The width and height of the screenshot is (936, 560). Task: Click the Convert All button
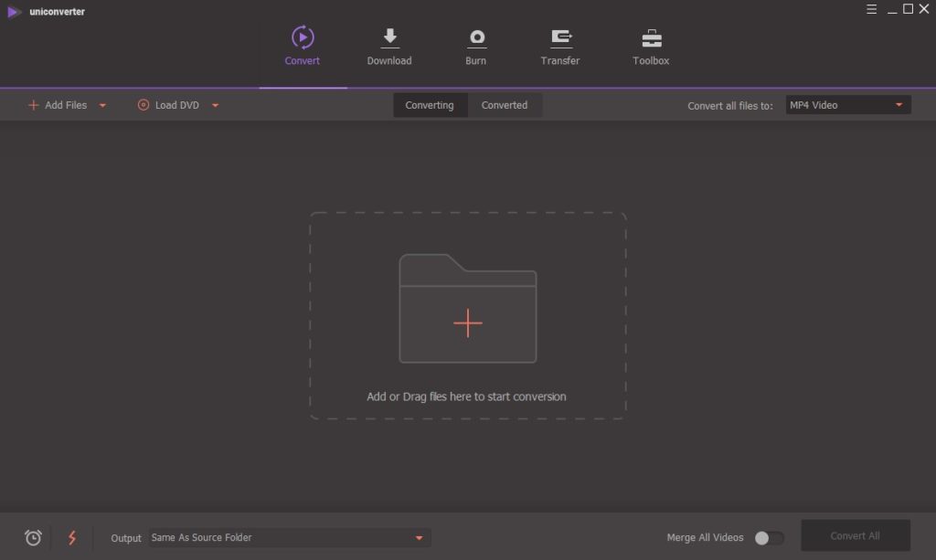[855, 535]
